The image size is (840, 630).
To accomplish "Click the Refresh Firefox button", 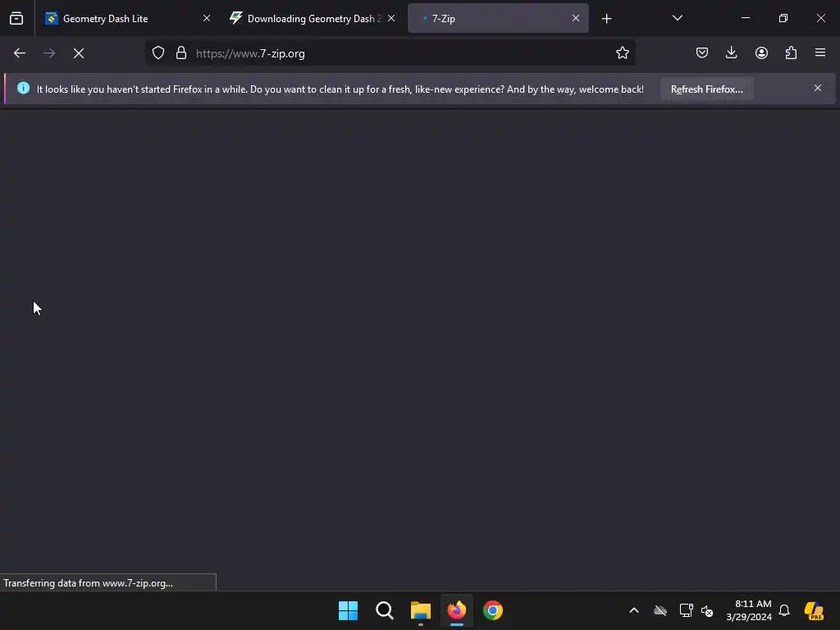I will [x=707, y=89].
